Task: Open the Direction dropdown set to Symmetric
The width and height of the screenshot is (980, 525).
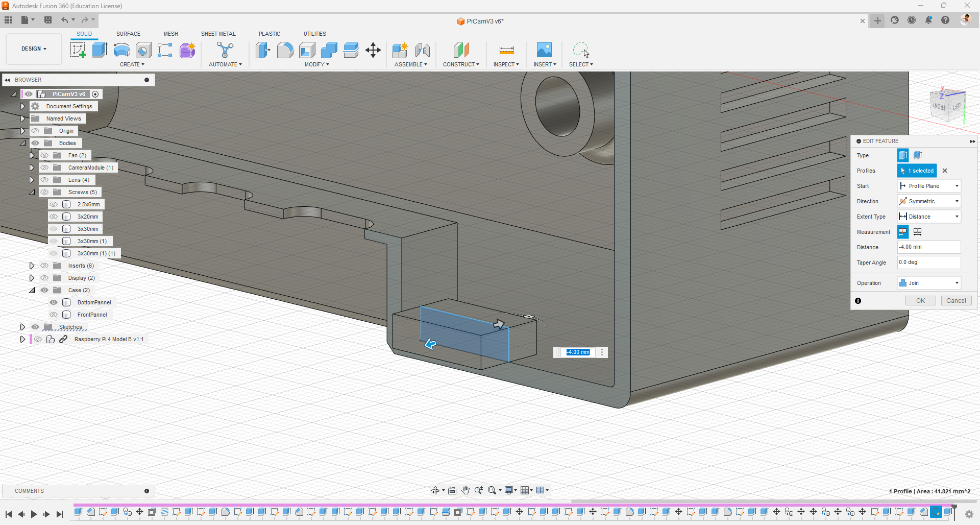Action: click(928, 201)
